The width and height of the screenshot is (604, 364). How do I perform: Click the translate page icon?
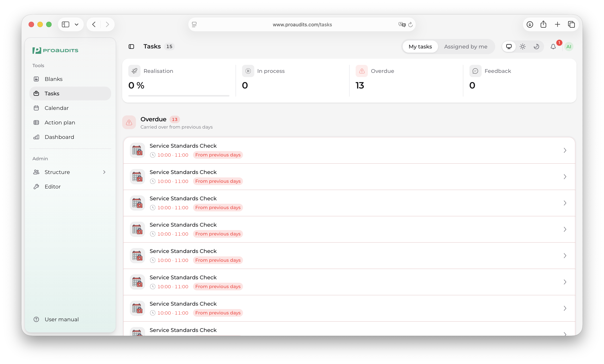pos(402,24)
